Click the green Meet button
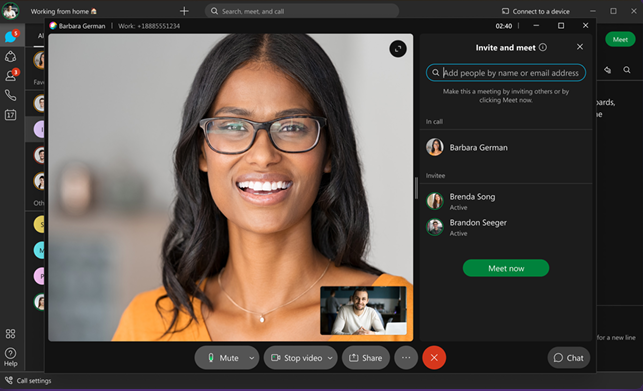The image size is (643, 391). tap(620, 39)
